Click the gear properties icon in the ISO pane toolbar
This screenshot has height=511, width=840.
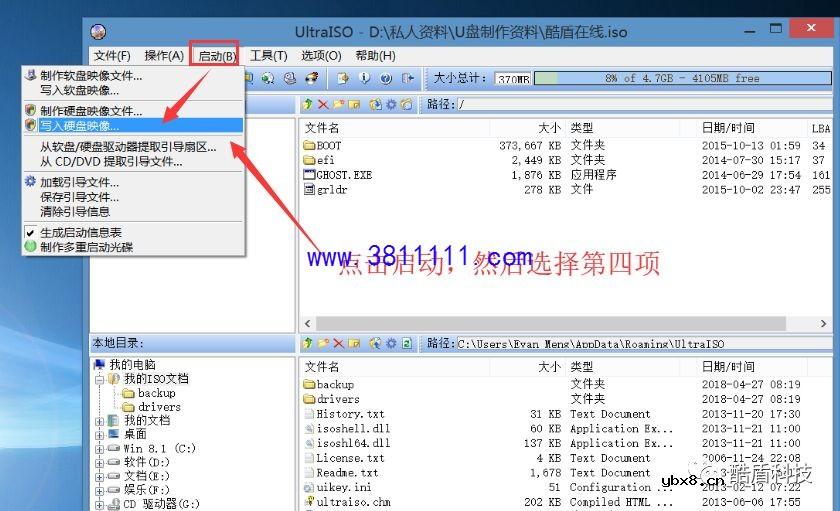click(391, 104)
